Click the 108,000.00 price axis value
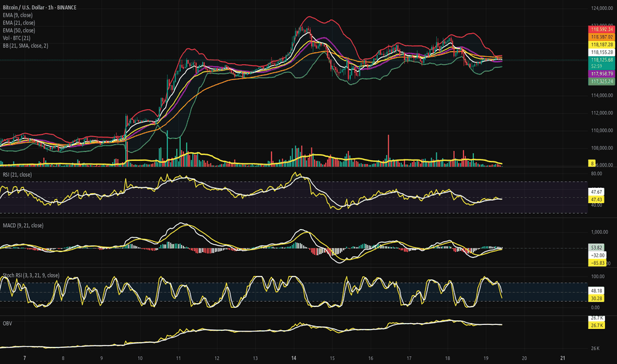Screen dimensions: 617x364 (x=602, y=148)
